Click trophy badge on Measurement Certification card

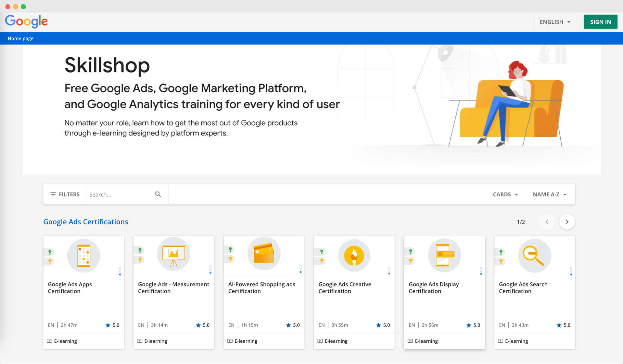click(x=140, y=259)
